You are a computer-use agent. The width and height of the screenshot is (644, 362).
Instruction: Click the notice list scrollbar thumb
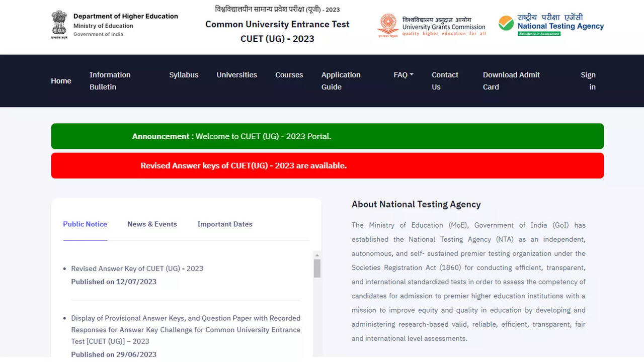pyautogui.click(x=317, y=268)
